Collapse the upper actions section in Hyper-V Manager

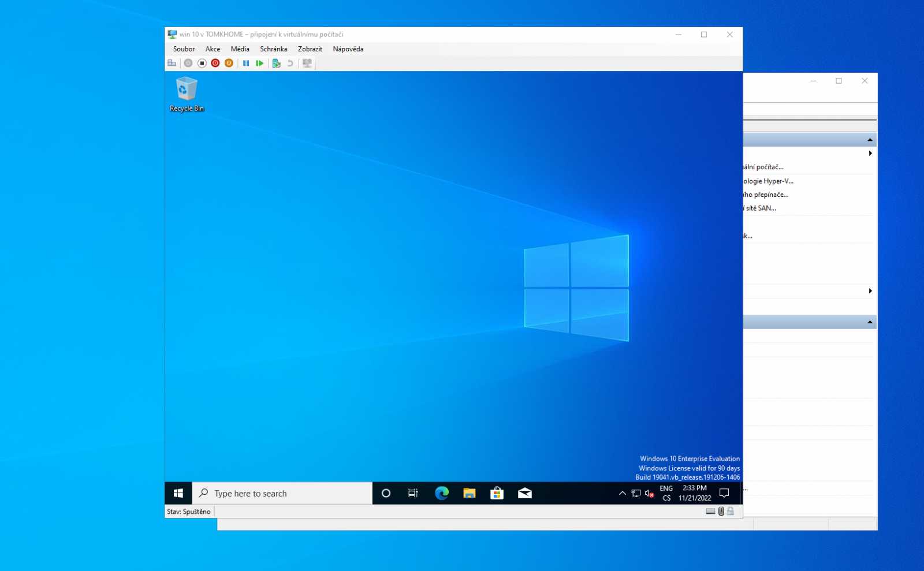point(870,140)
